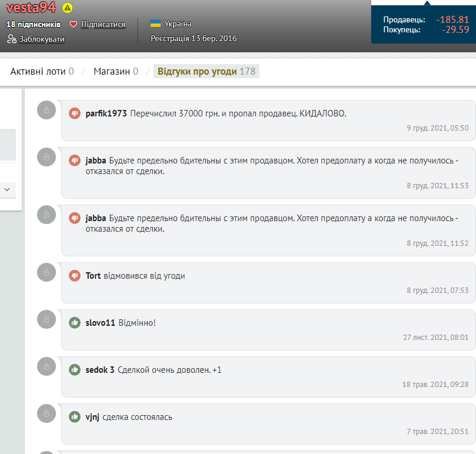The image size is (476, 454).
Task: Click the Підписатися link
Action: point(103,24)
